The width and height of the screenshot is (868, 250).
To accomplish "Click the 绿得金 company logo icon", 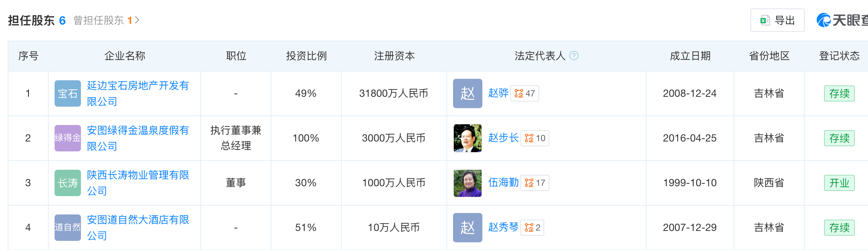I will [x=68, y=138].
